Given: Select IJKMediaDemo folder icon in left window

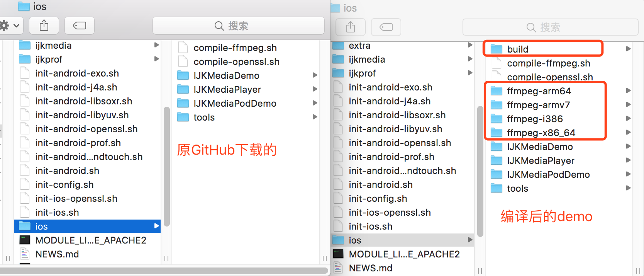Looking at the screenshot, I should tap(183, 75).
